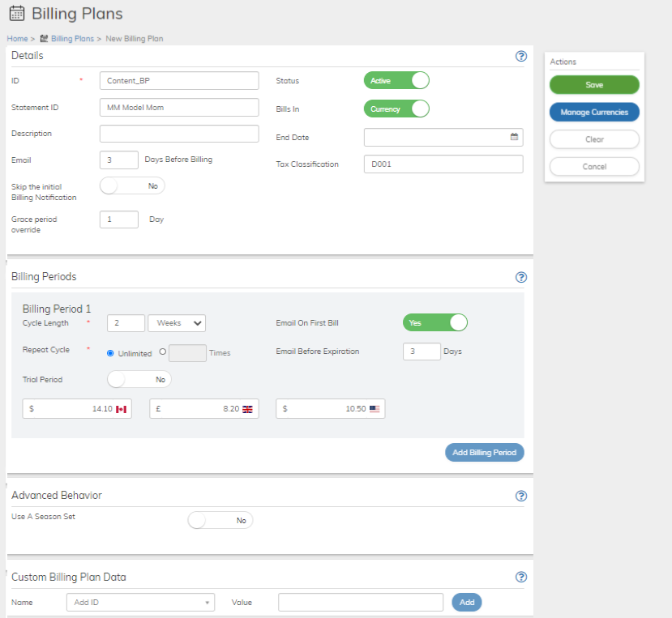
Task: Click the Grace period override field
Action: click(x=119, y=219)
